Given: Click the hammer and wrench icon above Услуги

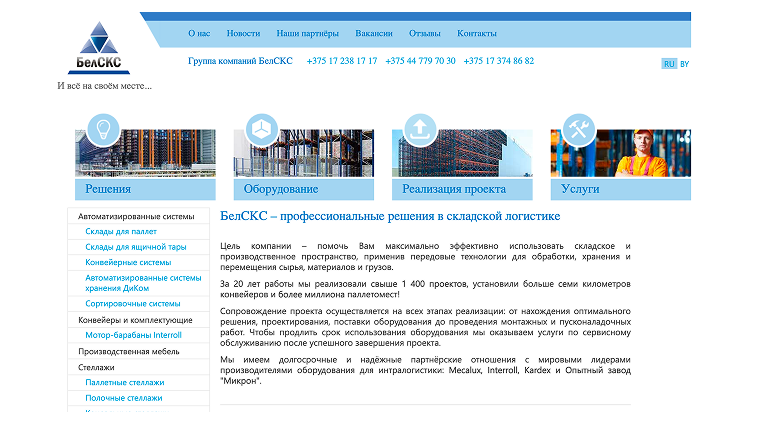Looking at the screenshot, I should pos(578,130).
